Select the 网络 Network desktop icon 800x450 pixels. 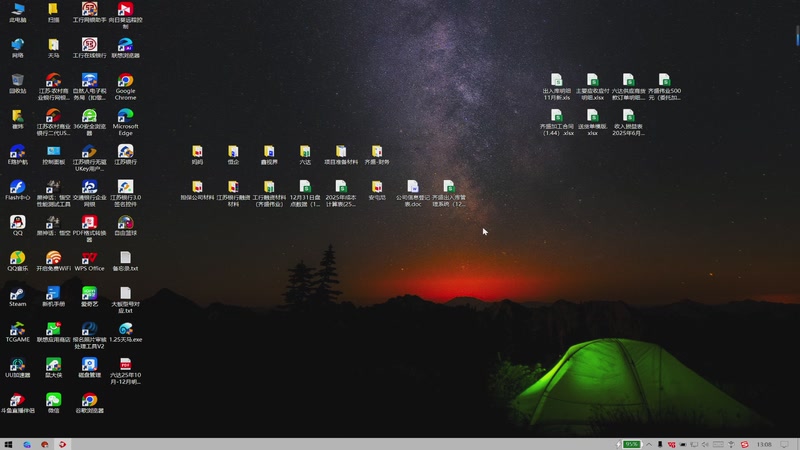point(18,48)
